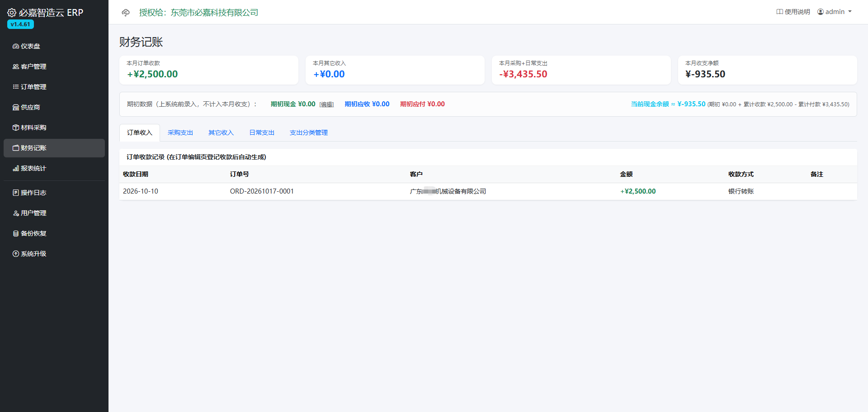
Task: Click the 供应商 shop icon
Action: 16,108
